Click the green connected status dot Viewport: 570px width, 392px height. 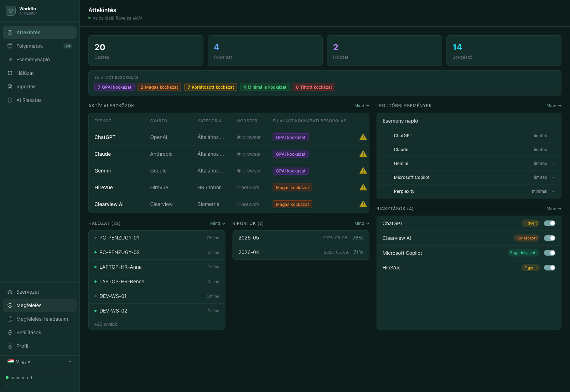click(x=7, y=377)
